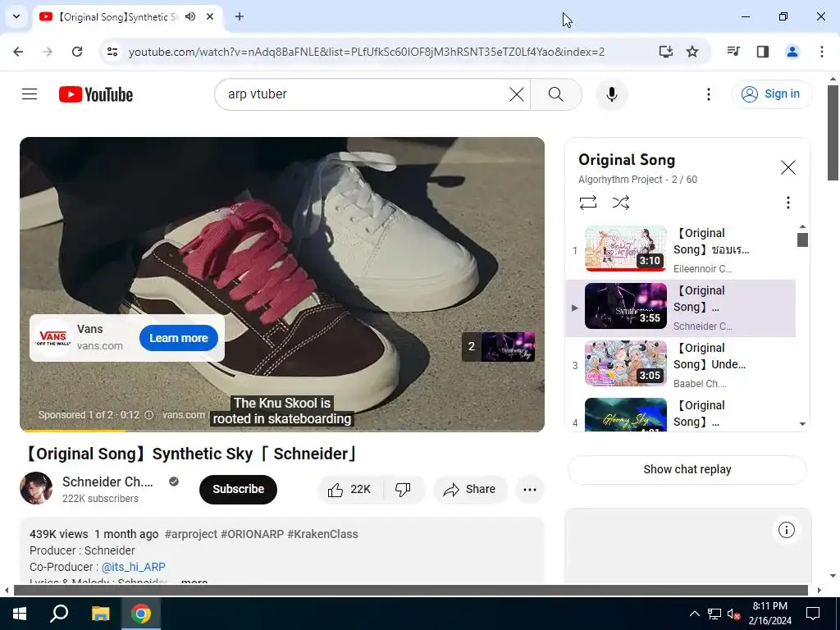Open Chrome three-dot menu
This screenshot has height=630, width=840.
[821, 52]
